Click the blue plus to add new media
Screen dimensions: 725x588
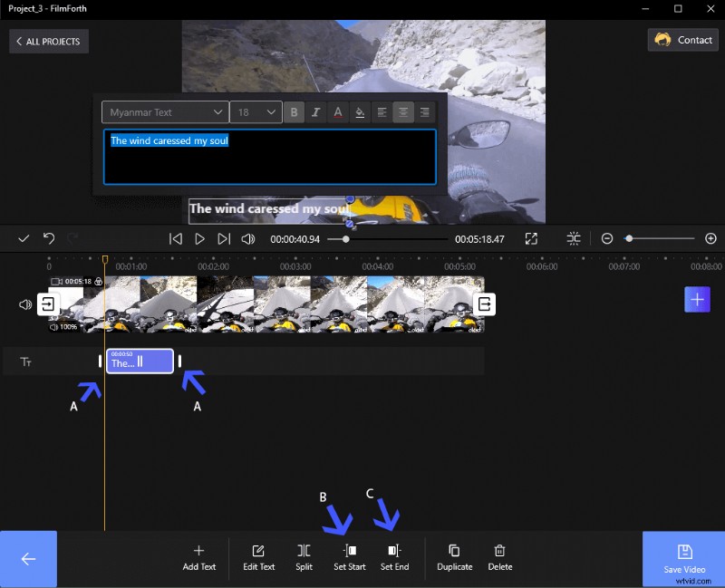point(697,299)
